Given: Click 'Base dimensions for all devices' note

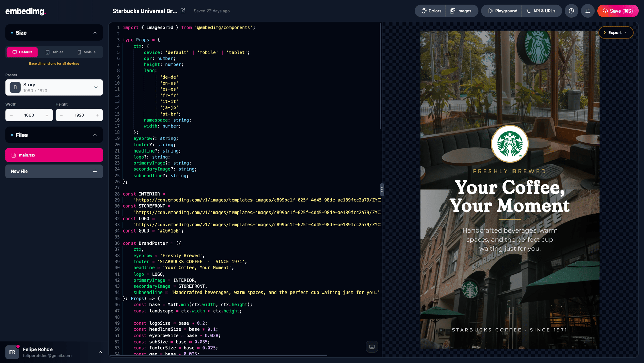Looking at the screenshot, I should click(x=54, y=63).
